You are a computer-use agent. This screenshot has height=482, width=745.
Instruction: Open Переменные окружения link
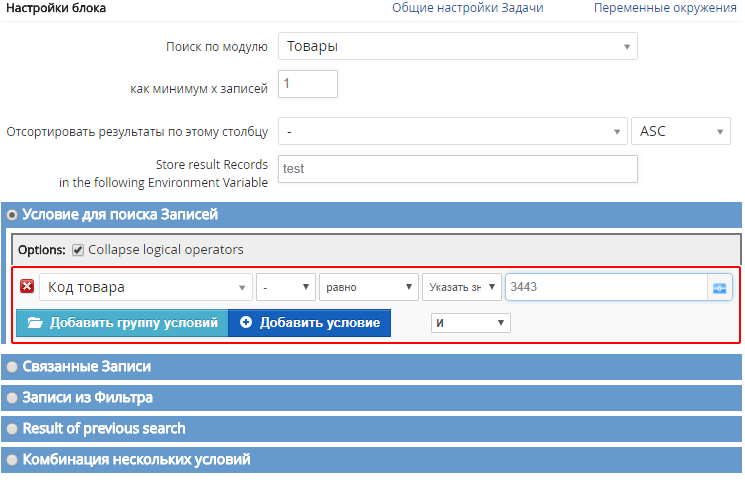(665, 8)
